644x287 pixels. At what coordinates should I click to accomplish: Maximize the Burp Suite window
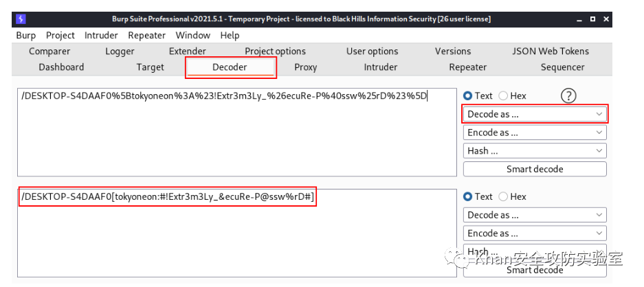[592, 19]
